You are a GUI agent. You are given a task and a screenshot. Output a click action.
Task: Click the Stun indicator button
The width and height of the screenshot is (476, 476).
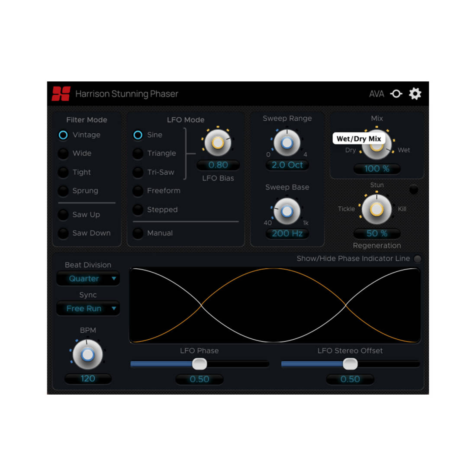coord(413,189)
